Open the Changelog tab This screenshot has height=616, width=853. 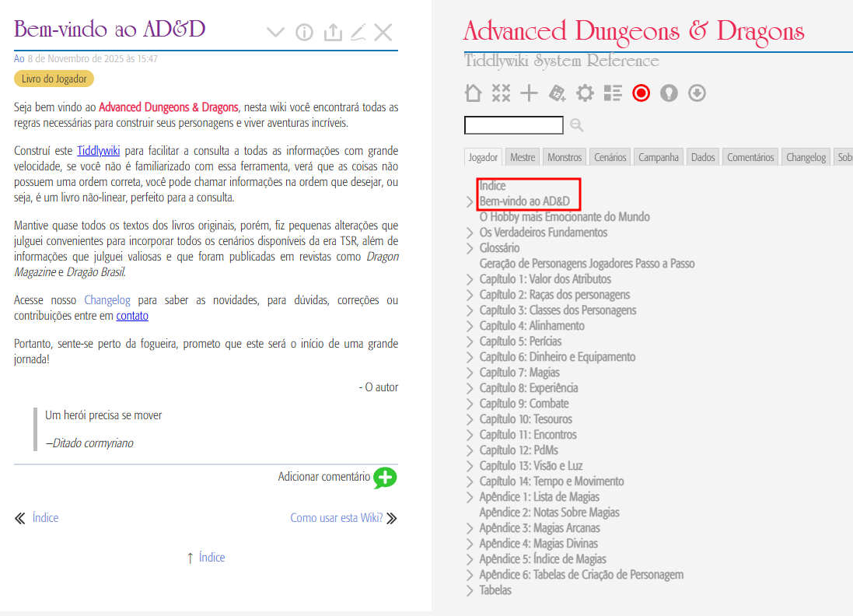(x=806, y=157)
